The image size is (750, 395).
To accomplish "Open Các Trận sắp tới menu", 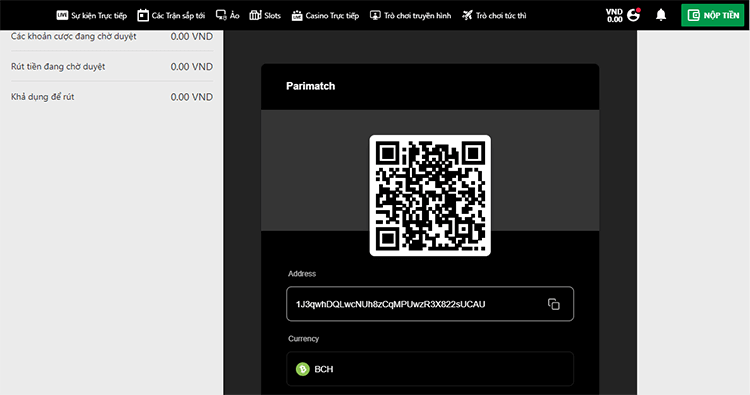I will [171, 15].
